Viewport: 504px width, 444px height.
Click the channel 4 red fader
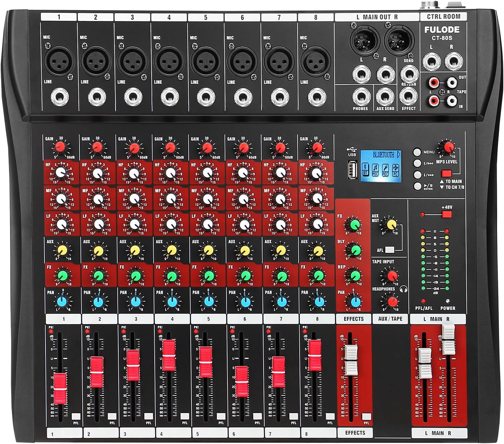[169, 355]
